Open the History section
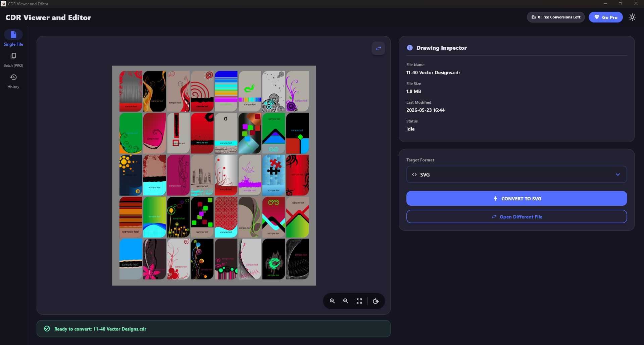644x345 pixels. point(13,81)
